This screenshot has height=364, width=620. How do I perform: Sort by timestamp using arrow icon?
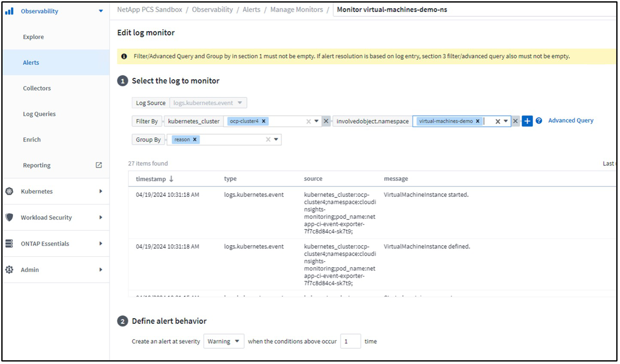(171, 179)
